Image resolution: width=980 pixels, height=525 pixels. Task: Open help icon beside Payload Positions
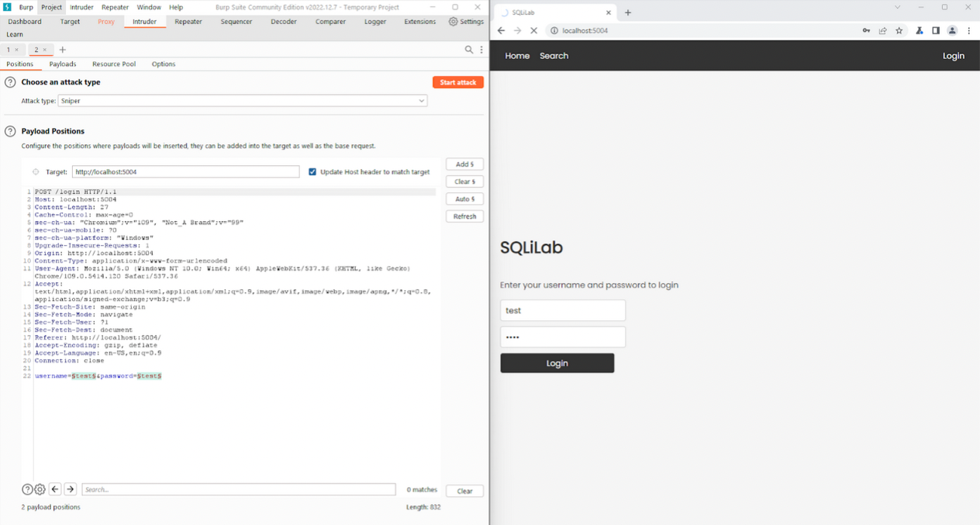[x=10, y=132]
